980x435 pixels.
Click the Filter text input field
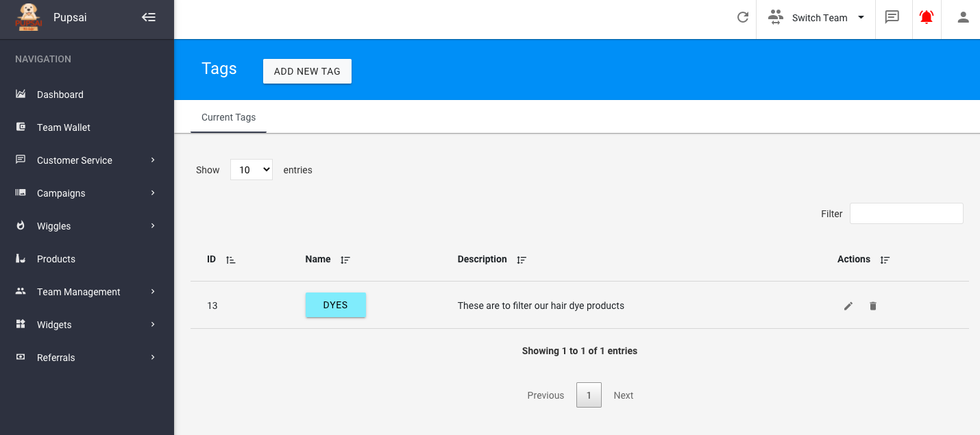(x=906, y=214)
